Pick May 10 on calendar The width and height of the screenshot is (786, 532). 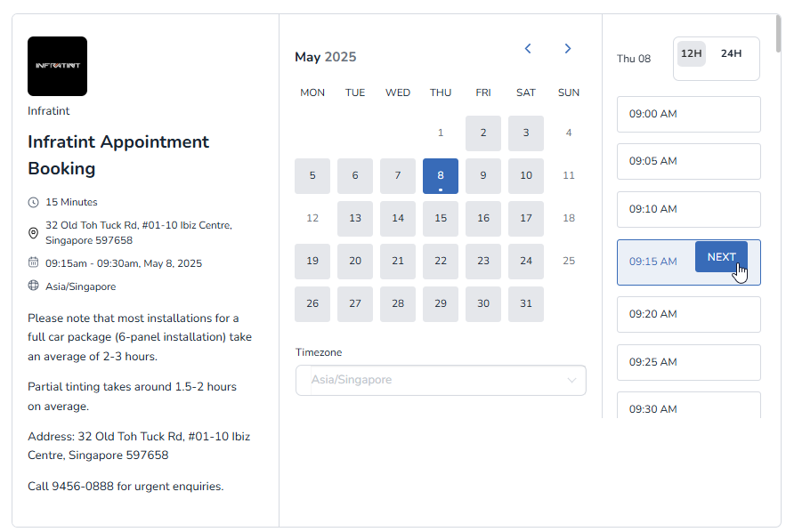point(526,176)
